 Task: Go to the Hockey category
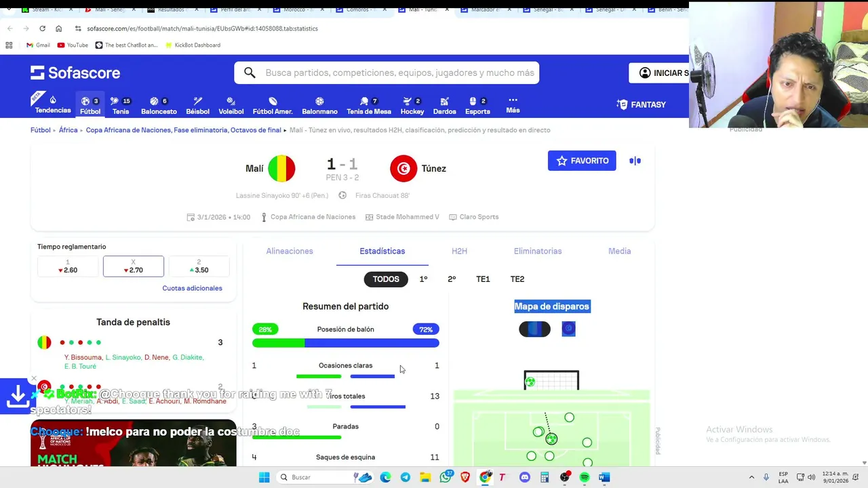pos(412,105)
